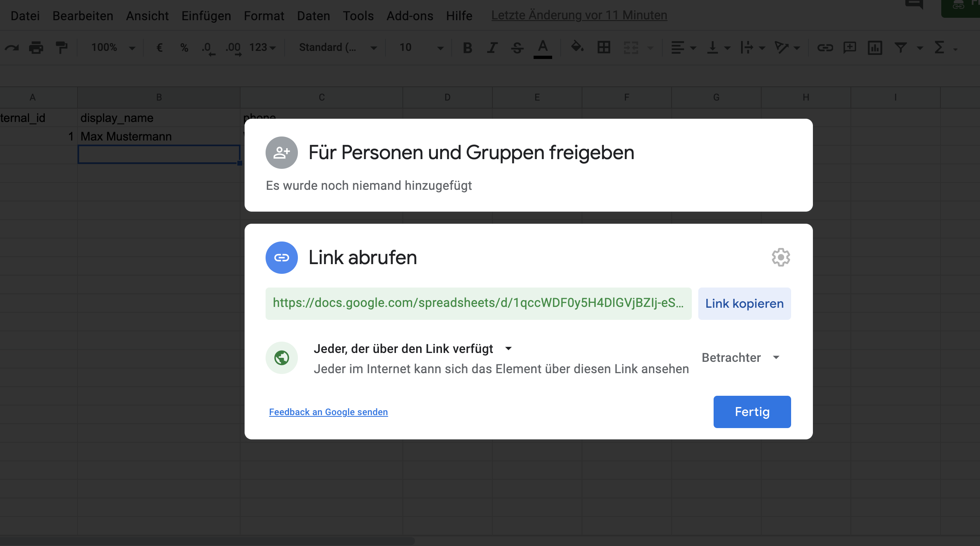This screenshot has height=546, width=980.
Task: Select the paint format roller icon
Action: [61, 48]
